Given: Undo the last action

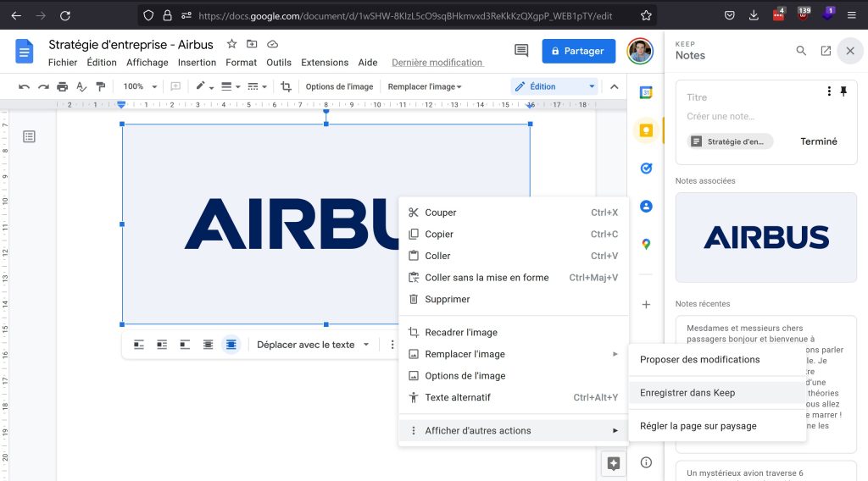Looking at the screenshot, I should pyautogui.click(x=24, y=87).
